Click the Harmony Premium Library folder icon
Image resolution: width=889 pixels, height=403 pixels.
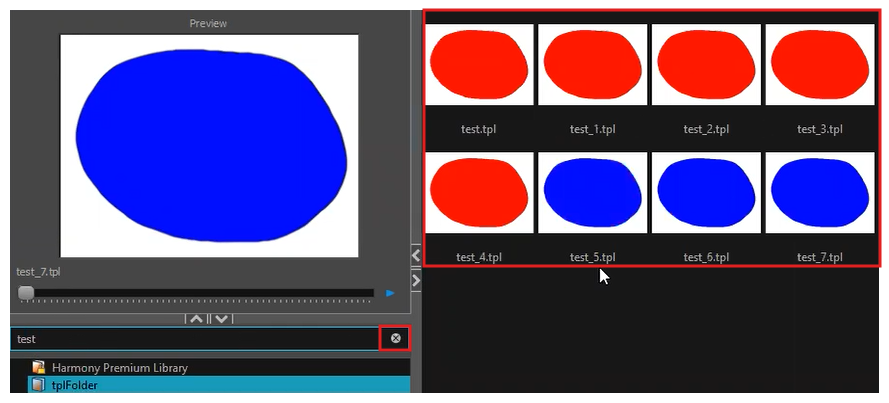tap(39, 367)
